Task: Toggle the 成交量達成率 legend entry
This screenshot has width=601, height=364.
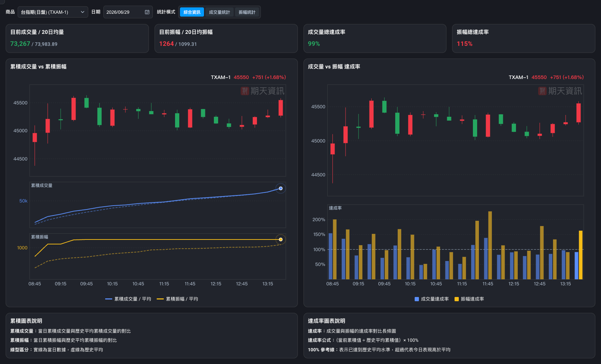Action: tap(432, 299)
